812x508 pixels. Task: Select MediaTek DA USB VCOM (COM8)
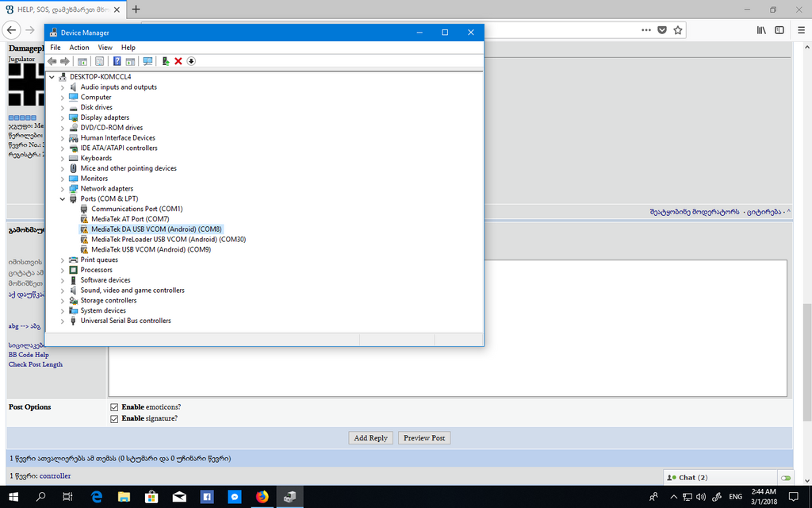(156, 229)
